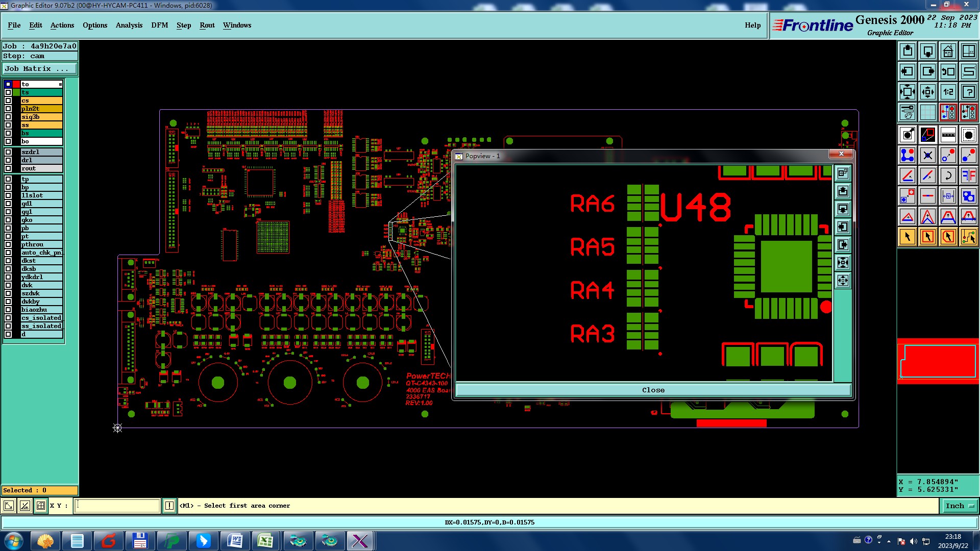Toggle the drl layer checkbox

(x=8, y=160)
